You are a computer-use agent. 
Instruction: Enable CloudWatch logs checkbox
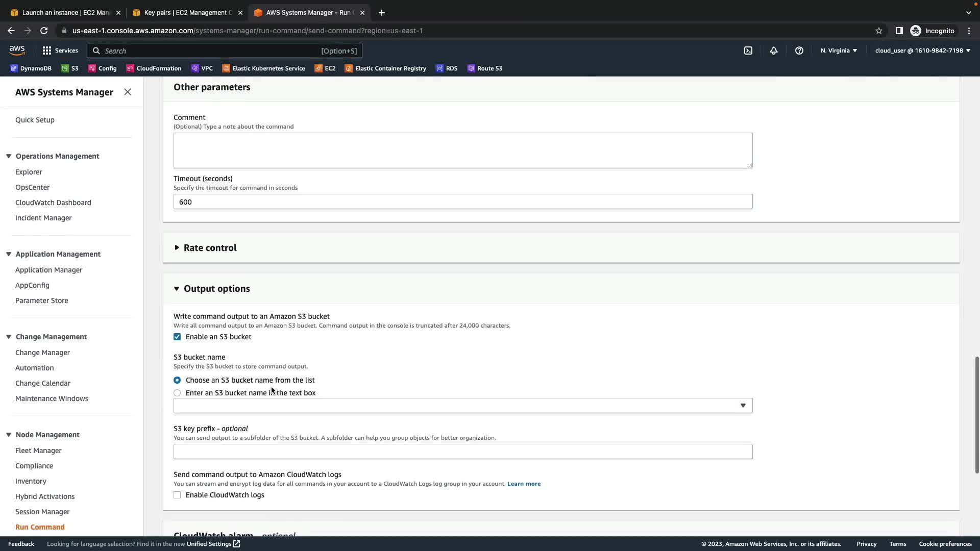click(177, 495)
